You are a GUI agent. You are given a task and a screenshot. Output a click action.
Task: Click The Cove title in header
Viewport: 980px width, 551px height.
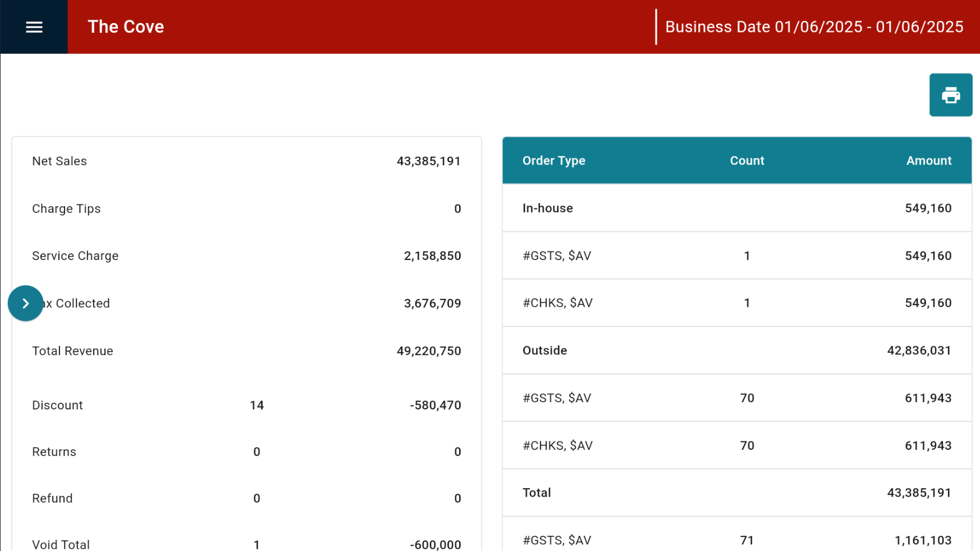[126, 27]
